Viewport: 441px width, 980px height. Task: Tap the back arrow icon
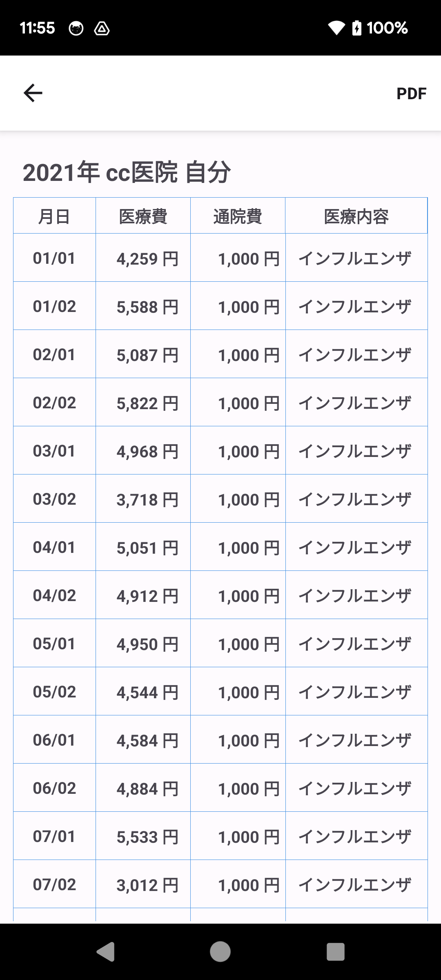[x=33, y=93]
